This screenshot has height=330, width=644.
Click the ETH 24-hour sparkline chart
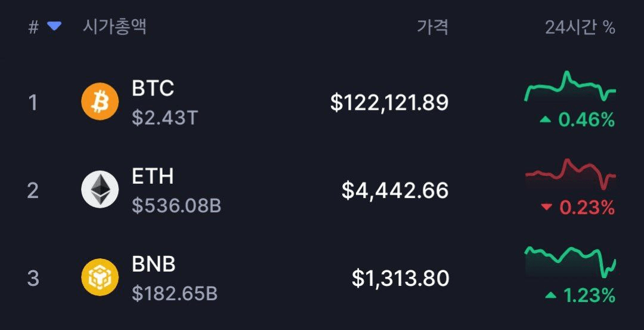click(x=570, y=173)
